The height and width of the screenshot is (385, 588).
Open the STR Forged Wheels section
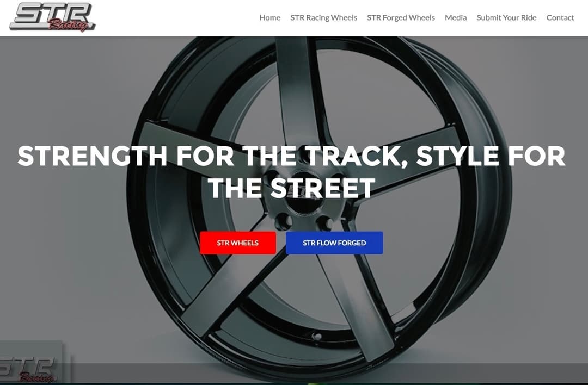point(401,17)
